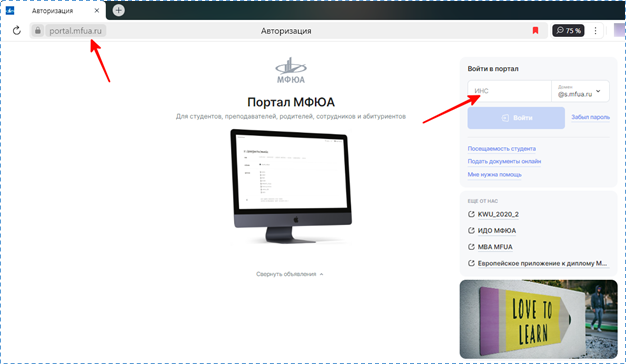
Task: Click the Портал МФЮА heading
Action: tap(291, 102)
